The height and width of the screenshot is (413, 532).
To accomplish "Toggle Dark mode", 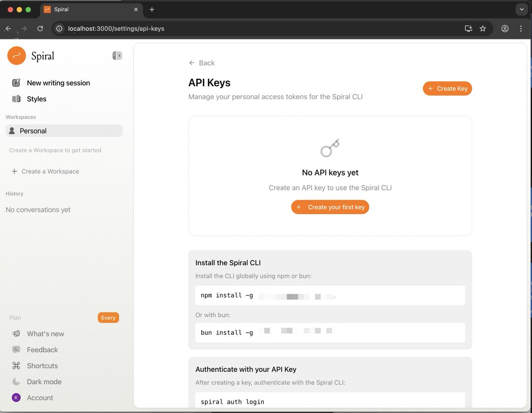I will (44, 382).
